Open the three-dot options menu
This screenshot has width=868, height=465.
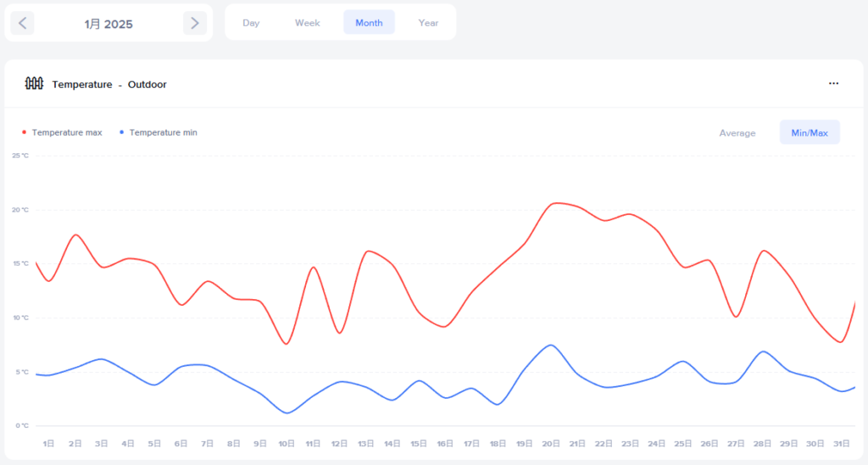tap(833, 84)
